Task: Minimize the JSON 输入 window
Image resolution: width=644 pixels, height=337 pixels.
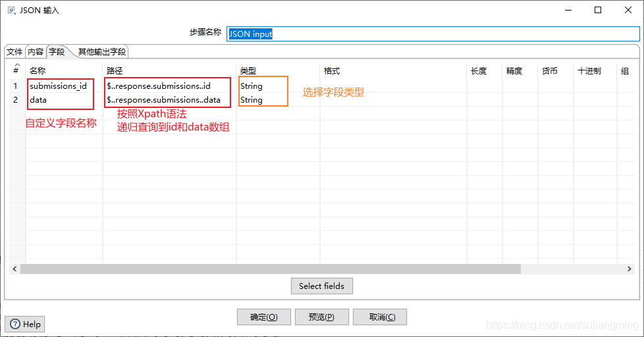Action: coord(568,11)
